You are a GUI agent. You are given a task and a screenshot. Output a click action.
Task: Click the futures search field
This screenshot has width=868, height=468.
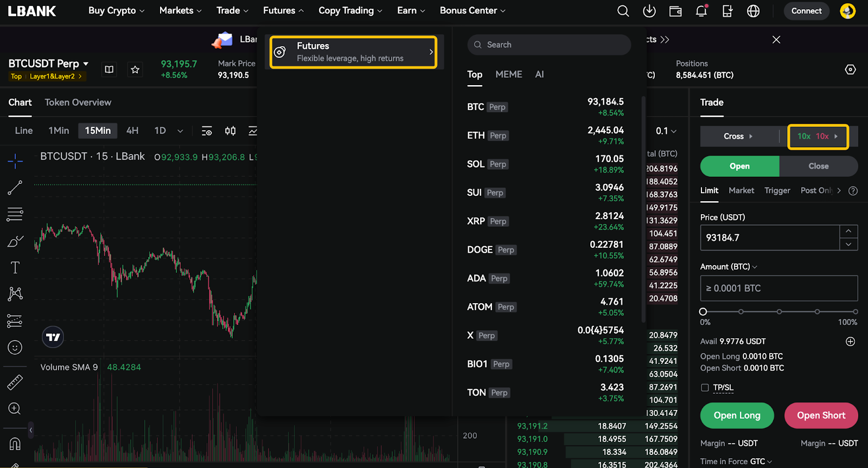coord(549,44)
